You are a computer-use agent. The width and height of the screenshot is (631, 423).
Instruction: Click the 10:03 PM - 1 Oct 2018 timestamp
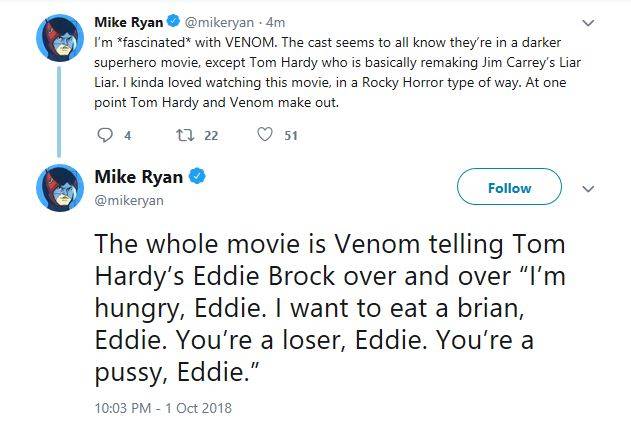point(163,409)
